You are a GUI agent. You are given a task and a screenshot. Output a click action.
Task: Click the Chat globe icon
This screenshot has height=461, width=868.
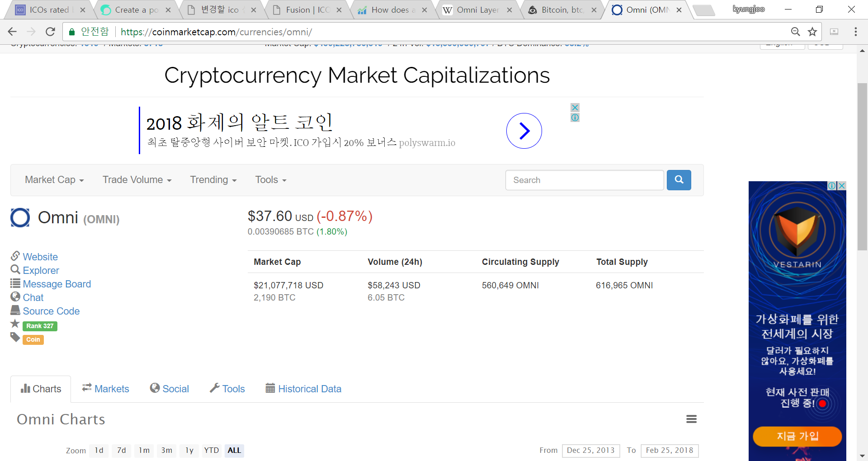(15, 297)
